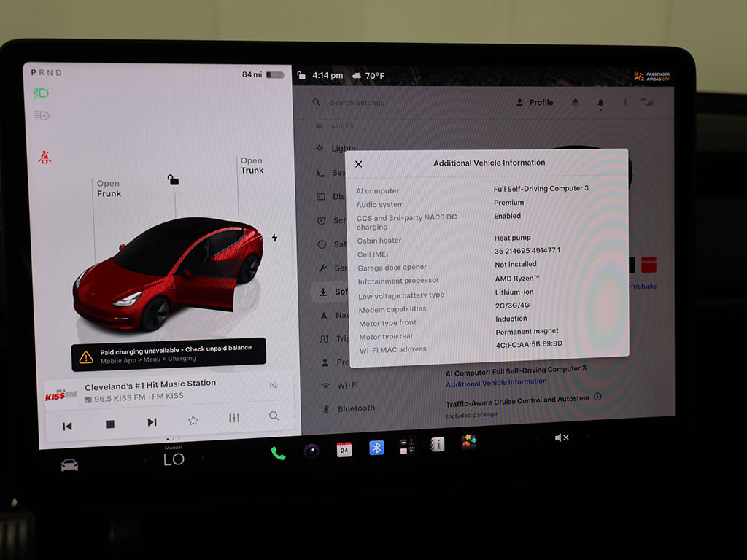Screen dimensions: 747x560
Task: Tap the auto high beam indicator icon
Action: [42, 116]
